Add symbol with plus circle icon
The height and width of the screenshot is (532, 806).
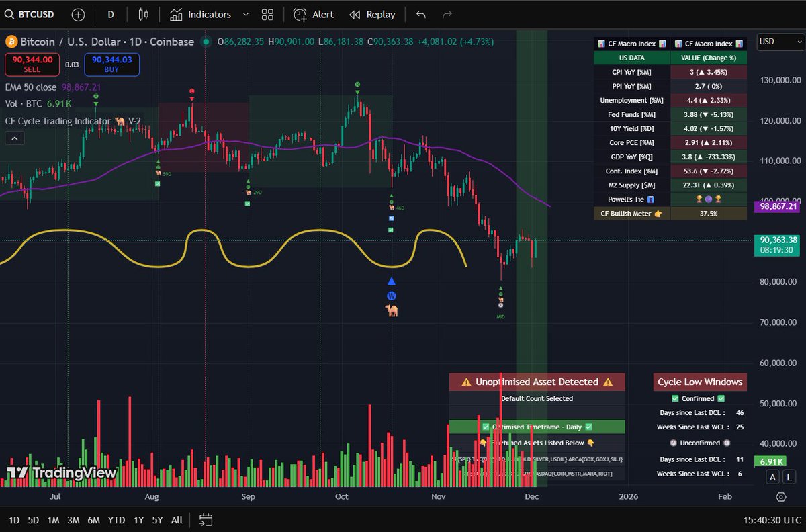click(79, 14)
